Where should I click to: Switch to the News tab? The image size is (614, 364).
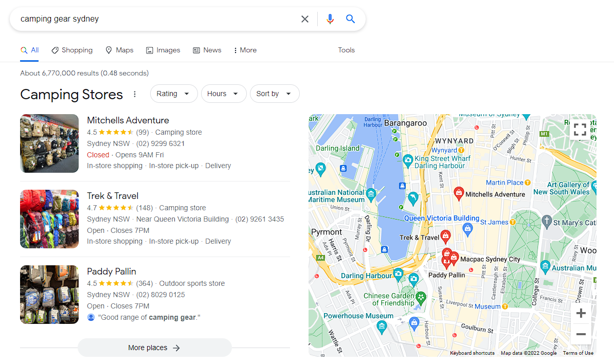(207, 50)
